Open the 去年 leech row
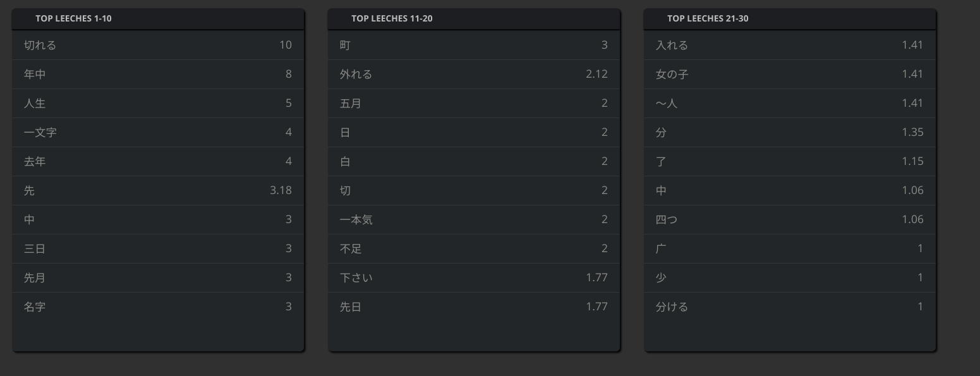Image resolution: width=980 pixels, height=376 pixels. click(158, 162)
